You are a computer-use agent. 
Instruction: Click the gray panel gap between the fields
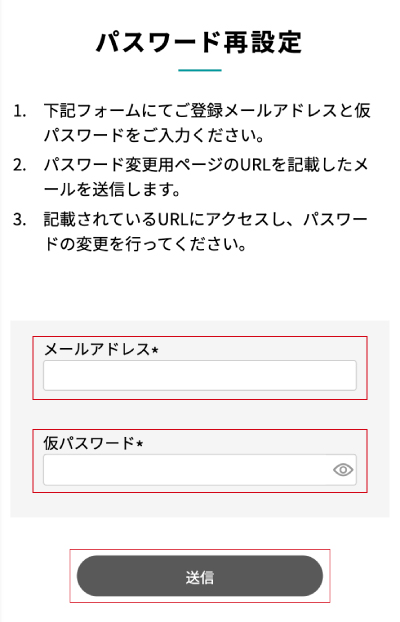click(x=200, y=414)
